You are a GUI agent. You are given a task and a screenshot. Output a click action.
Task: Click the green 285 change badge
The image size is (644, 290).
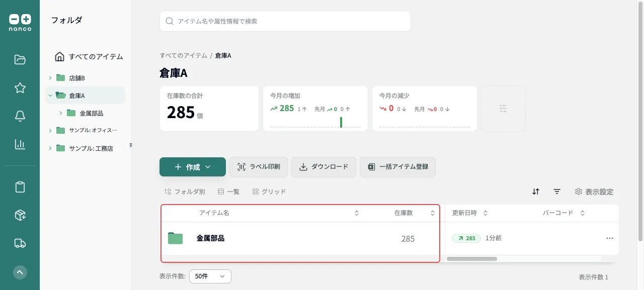point(466,238)
